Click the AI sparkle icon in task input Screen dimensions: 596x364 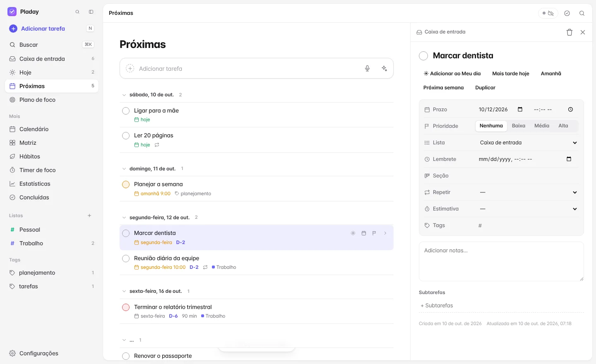(x=385, y=69)
